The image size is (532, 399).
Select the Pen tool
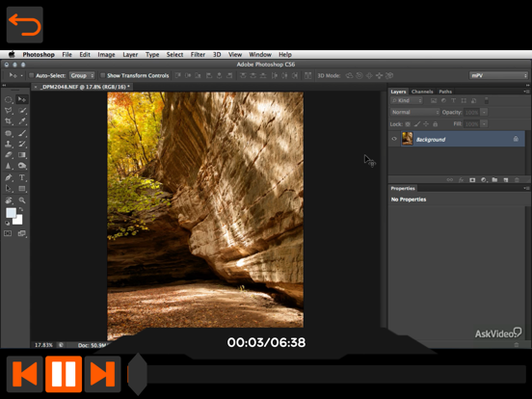click(9, 177)
